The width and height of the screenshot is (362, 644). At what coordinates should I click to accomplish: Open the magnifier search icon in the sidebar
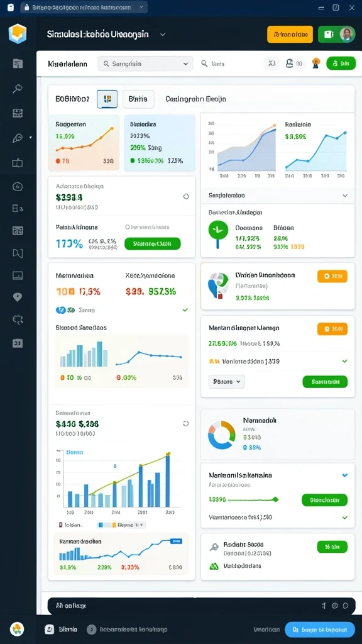[18, 88]
